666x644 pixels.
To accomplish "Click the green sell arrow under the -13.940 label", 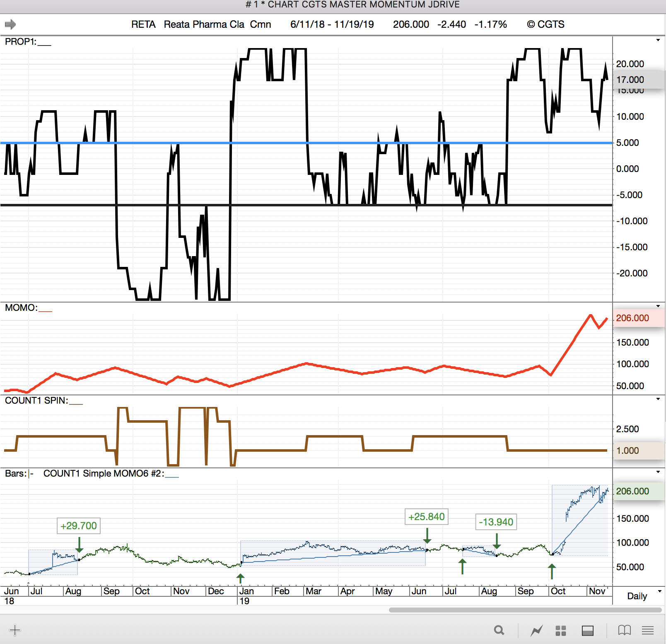I will [497, 541].
